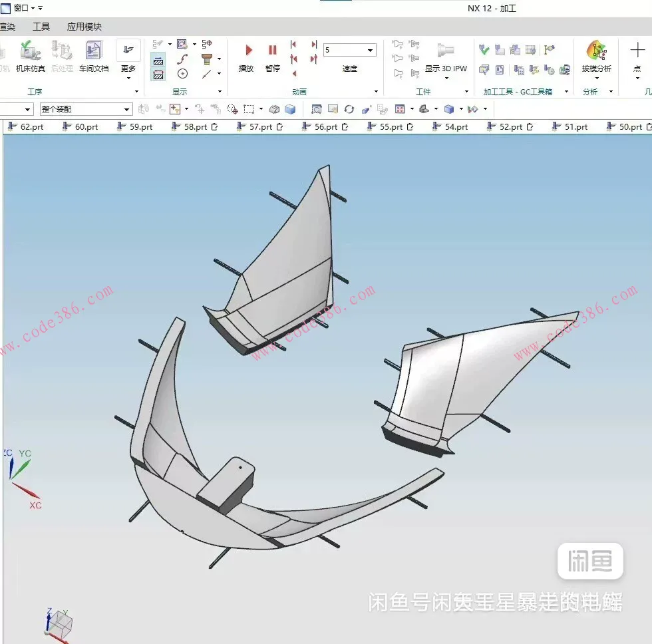This screenshot has width=652, height=644.
Task: Click the 播放 play button
Action: coord(246,57)
